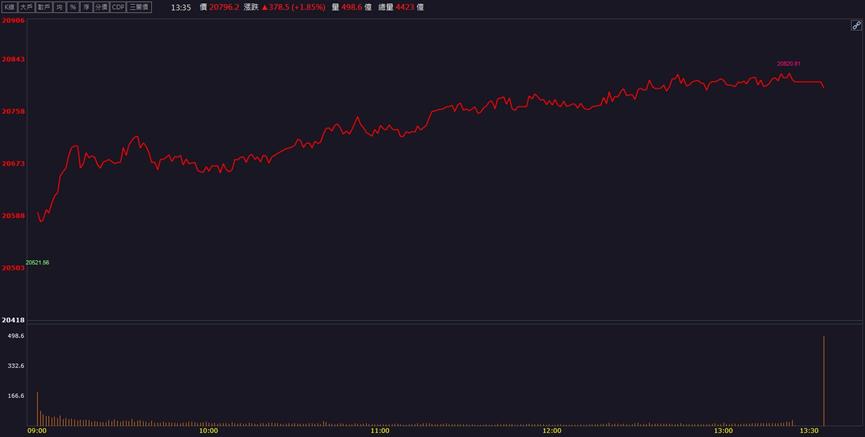Screen dimensions: 865x437
Task: Click the 09:00 time axis label
Action: [37, 431]
